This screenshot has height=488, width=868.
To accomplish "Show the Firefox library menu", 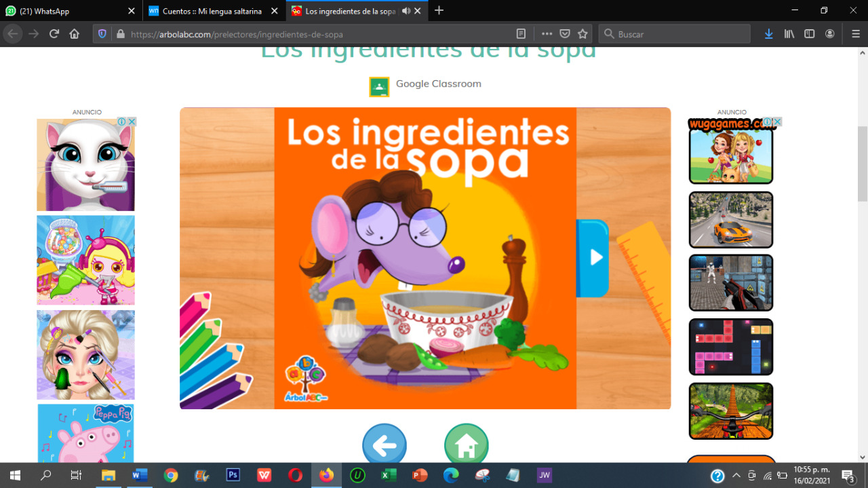I will 789,34.
